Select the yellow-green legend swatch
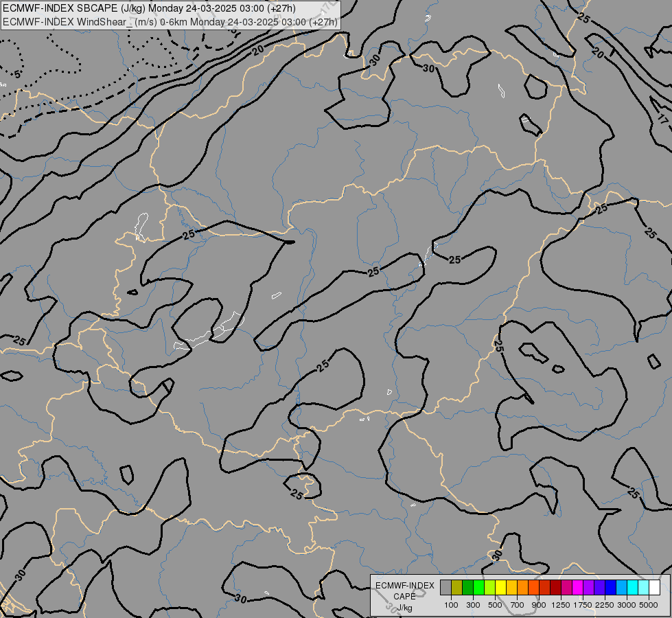Image resolution: width=672 pixels, height=618 pixels. click(490, 588)
